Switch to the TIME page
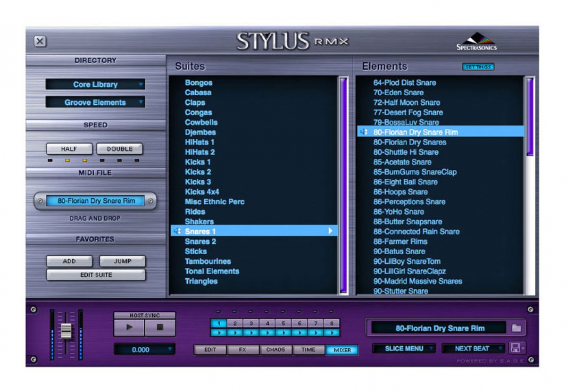This screenshot has height=392, width=566. (308, 350)
